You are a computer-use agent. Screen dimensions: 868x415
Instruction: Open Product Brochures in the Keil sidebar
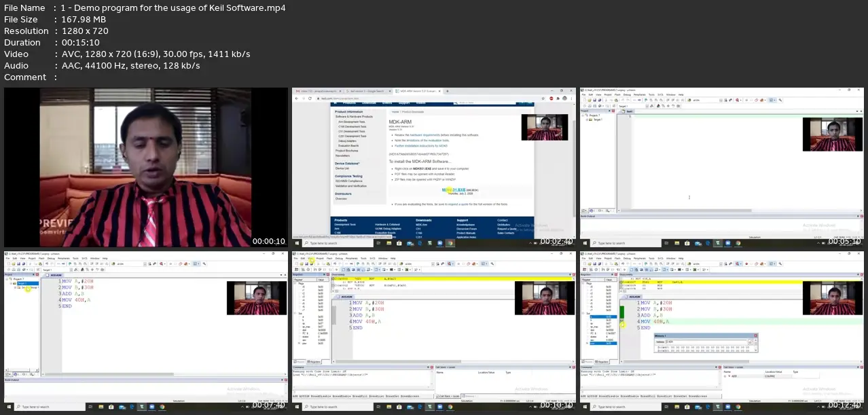(x=346, y=151)
